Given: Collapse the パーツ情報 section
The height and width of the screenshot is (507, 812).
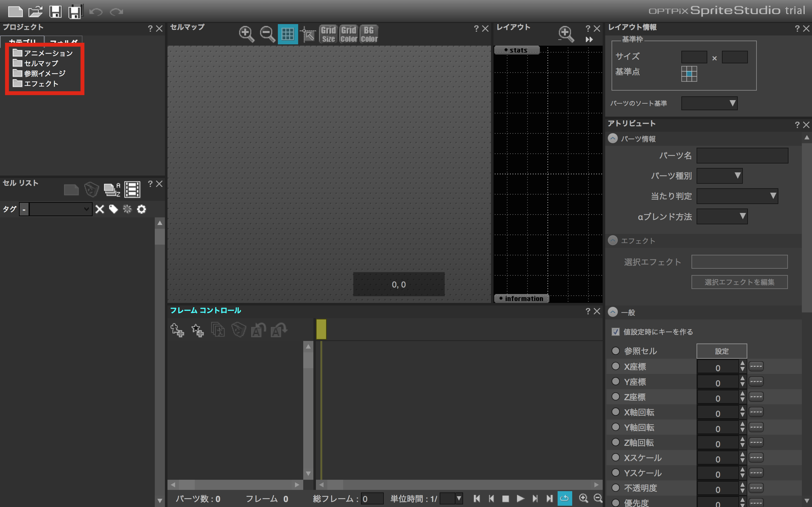Looking at the screenshot, I should pos(613,138).
